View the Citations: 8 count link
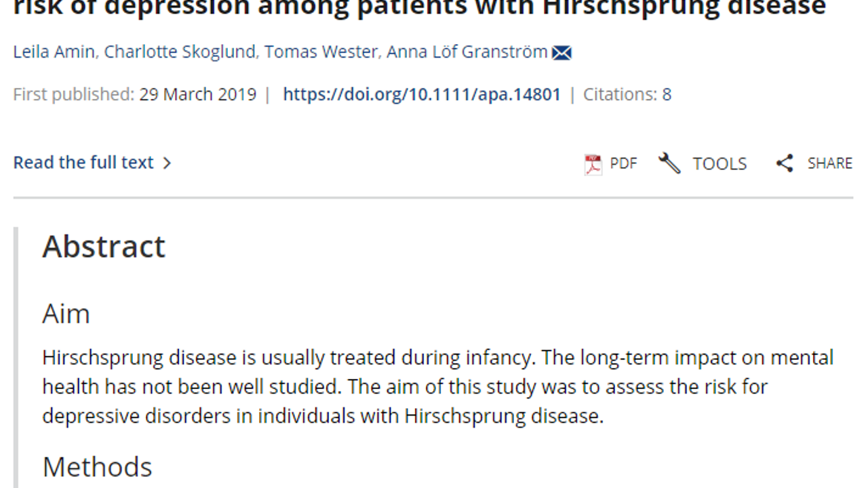868x488 pixels. [x=627, y=94]
